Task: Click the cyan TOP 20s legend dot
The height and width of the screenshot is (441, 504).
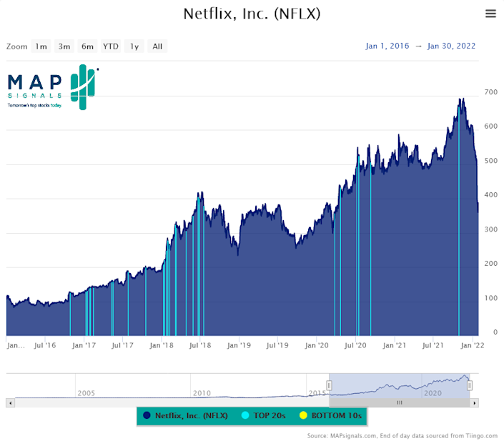Action: point(245,415)
